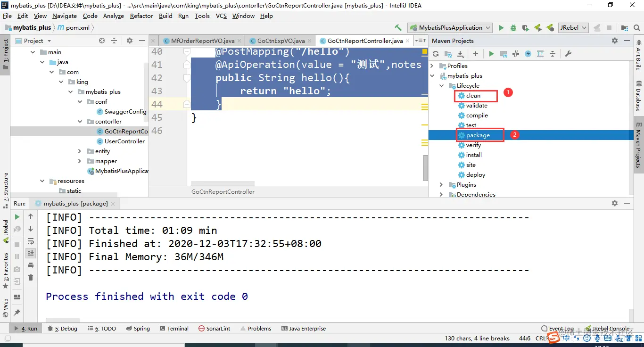Jump up the stack trace arrow
Screen dimensions: 644x347
tap(31, 217)
